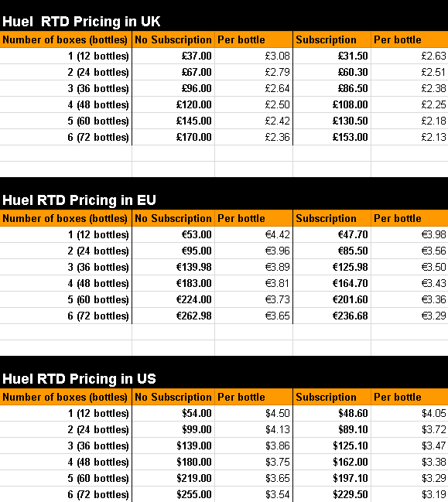Click the Huel RTD Pricing in EU title
This screenshot has height=502, width=448.
point(79,200)
